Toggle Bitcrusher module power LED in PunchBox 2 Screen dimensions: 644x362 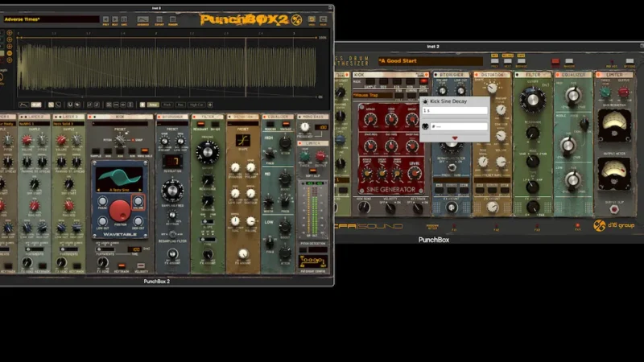click(x=159, y=117)
